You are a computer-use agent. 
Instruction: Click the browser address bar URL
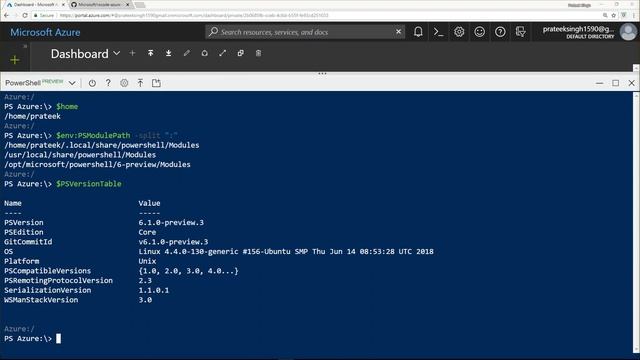pyautogui.click(x=194, y=16)
